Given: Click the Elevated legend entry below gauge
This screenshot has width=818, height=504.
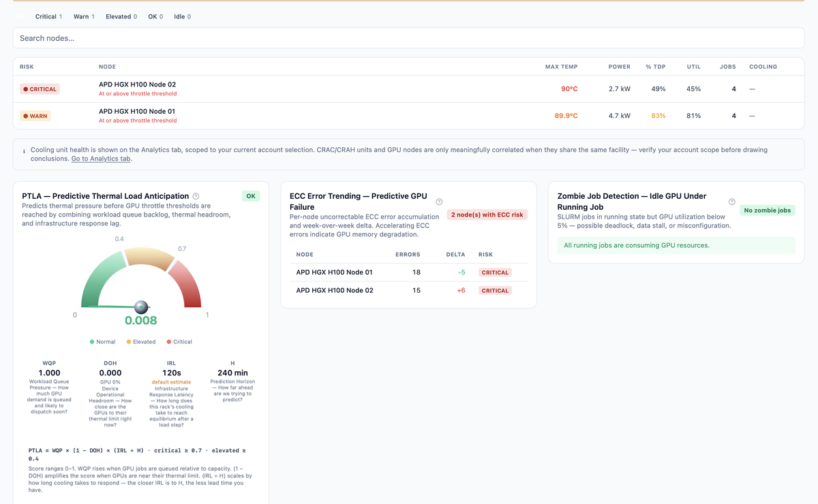Looking at the screenshot, I should (x=141, y=342).
